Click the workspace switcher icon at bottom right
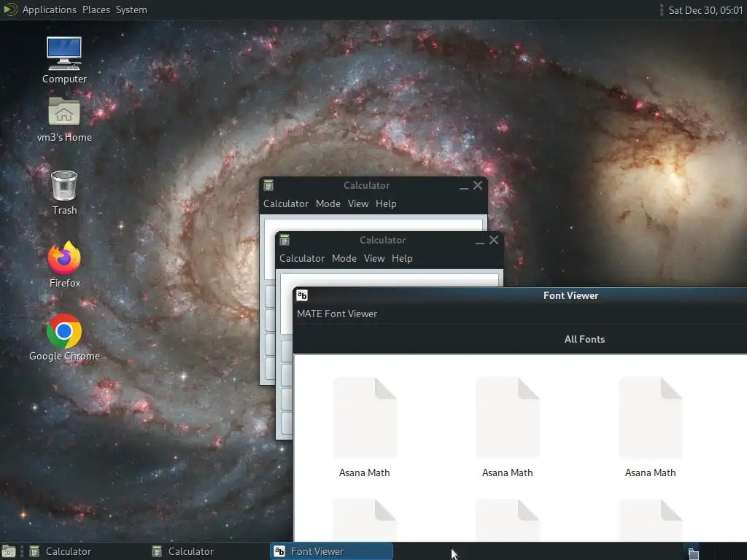 tap(694, 553)
